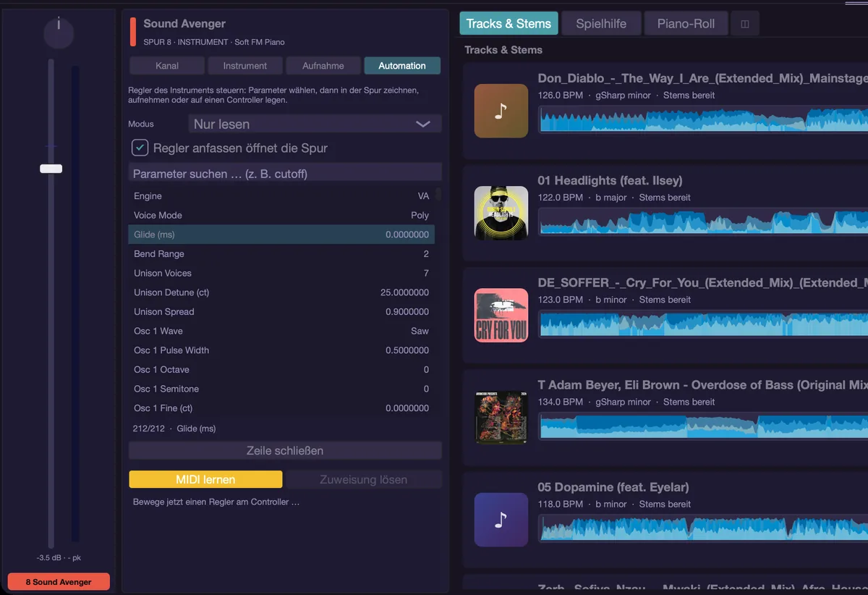The image size is (868, 595).
Task: Choose the Unison Spread parameter row
Action: 281,312
